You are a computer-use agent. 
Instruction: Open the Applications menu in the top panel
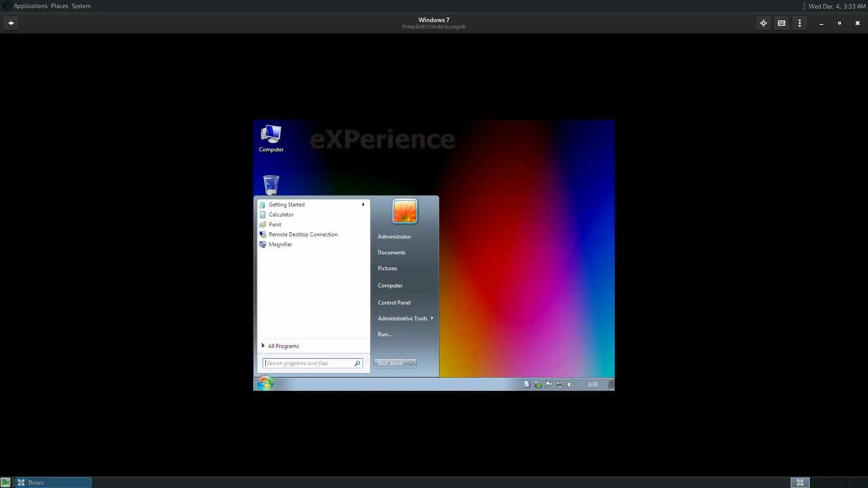click(30, 6)
